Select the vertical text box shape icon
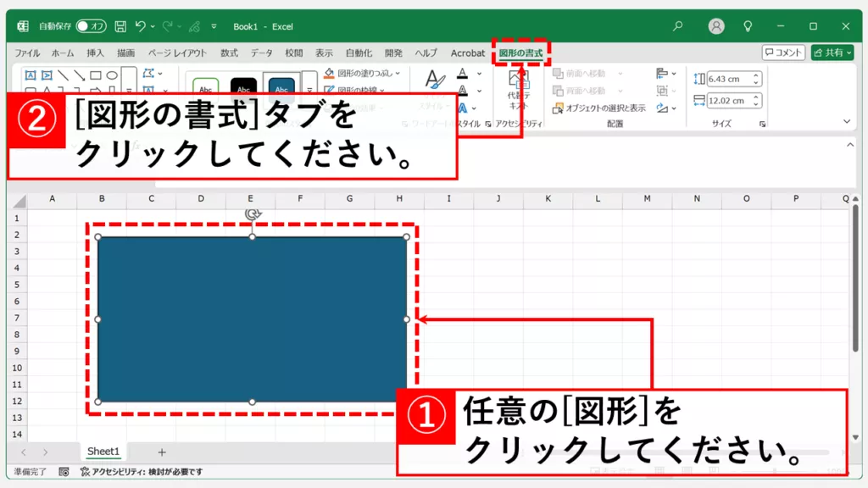This screenshot has width=868, height=488. tap(47, 75)
